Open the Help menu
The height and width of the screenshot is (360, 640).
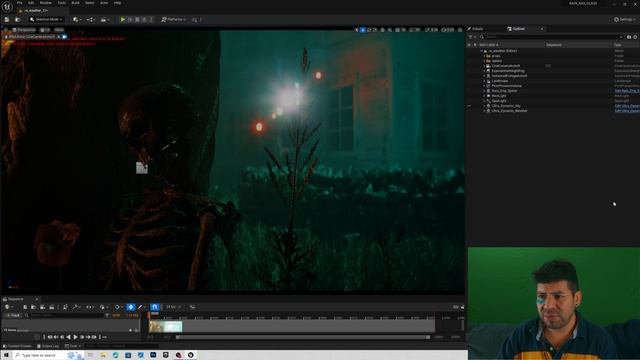pyautogui.click(x=118, y=3)
